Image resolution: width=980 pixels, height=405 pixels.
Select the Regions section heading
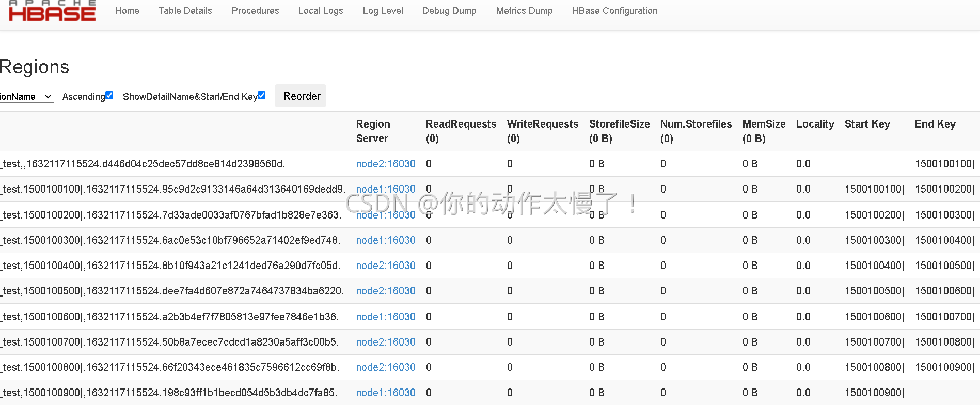pyautogui.click(x=34, y=67)
